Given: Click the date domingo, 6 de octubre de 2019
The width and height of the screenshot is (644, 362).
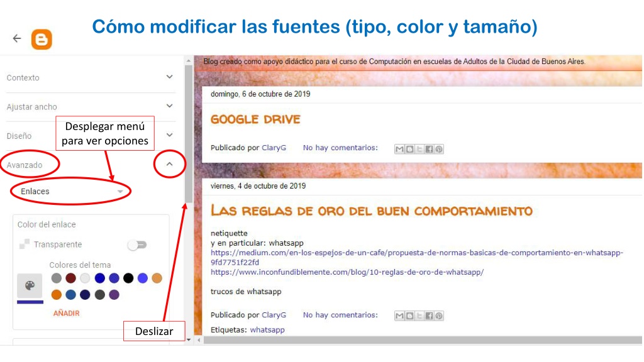Looking at the screenshot, I should 260,94.
